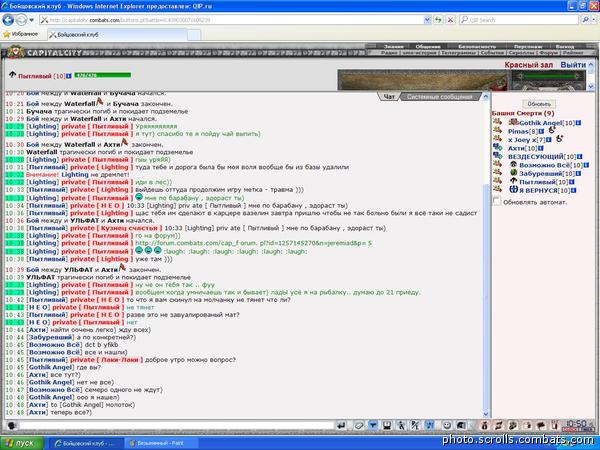The image size is (600, 450).
Task: Click the QIP Search field
Action: coord(520,20)
